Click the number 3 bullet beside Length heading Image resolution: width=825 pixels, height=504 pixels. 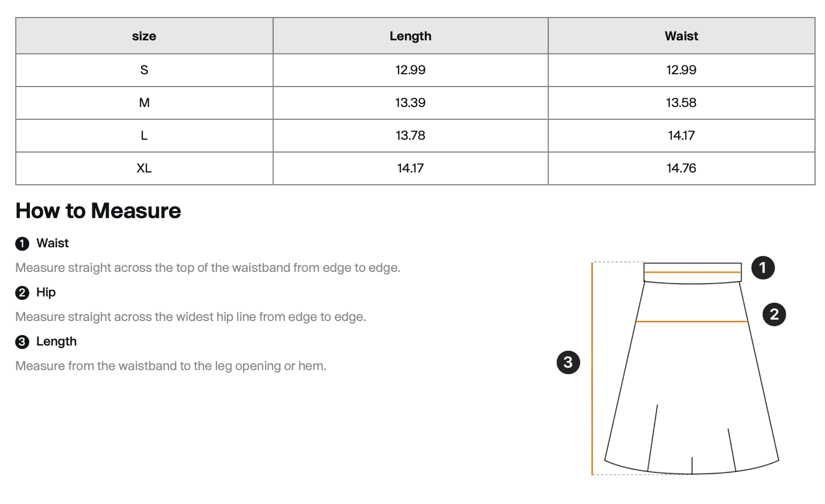[22, 342]
